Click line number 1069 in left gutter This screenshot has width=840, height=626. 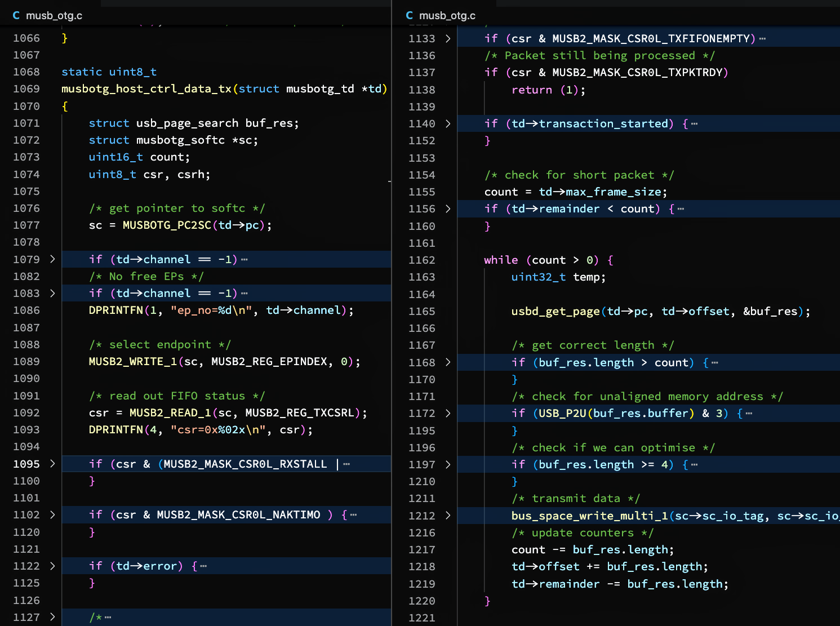pos(26,88)
